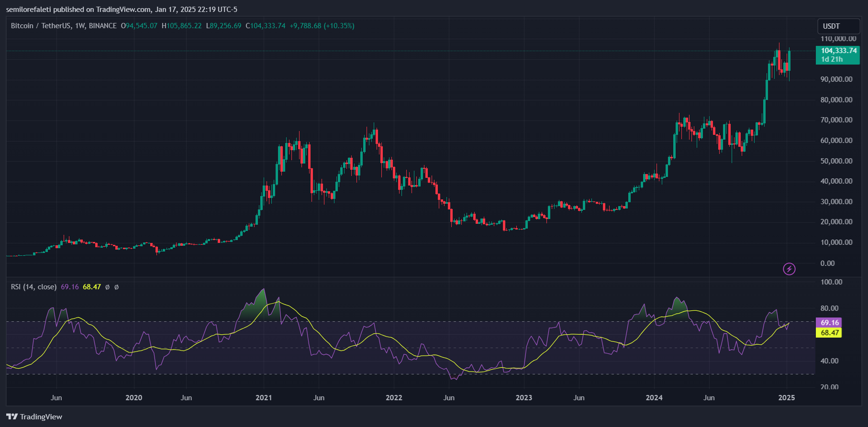Click the purple 69.16 in RSI legend

tap(70, 287)
